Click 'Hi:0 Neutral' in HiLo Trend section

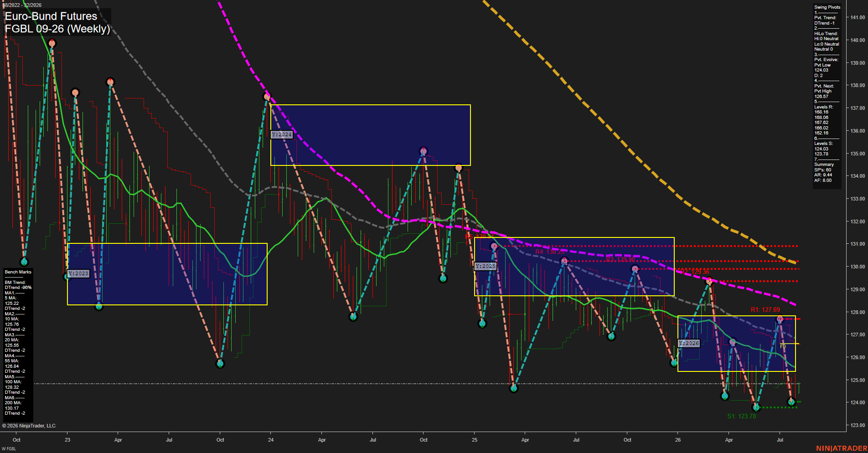pyautogui.click(x=826, y=39)
